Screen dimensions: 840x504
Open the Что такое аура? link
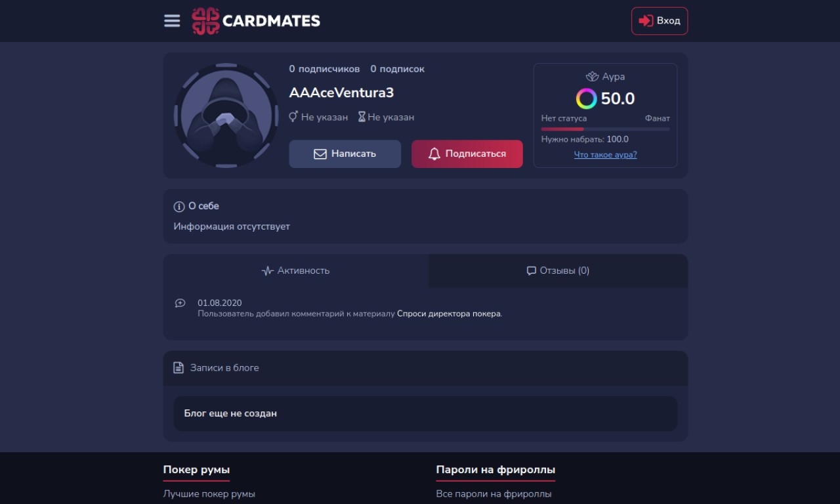605,155
